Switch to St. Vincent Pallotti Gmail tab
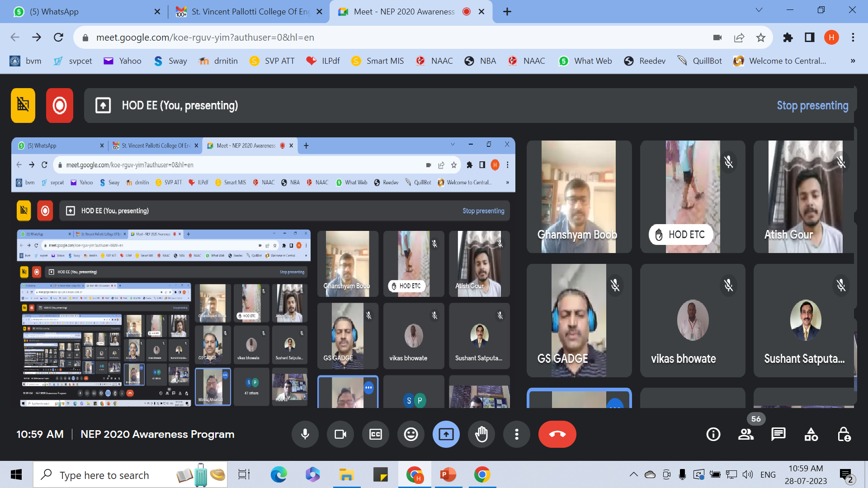Viewport: 868px width, 488px height. pos(249,12)
